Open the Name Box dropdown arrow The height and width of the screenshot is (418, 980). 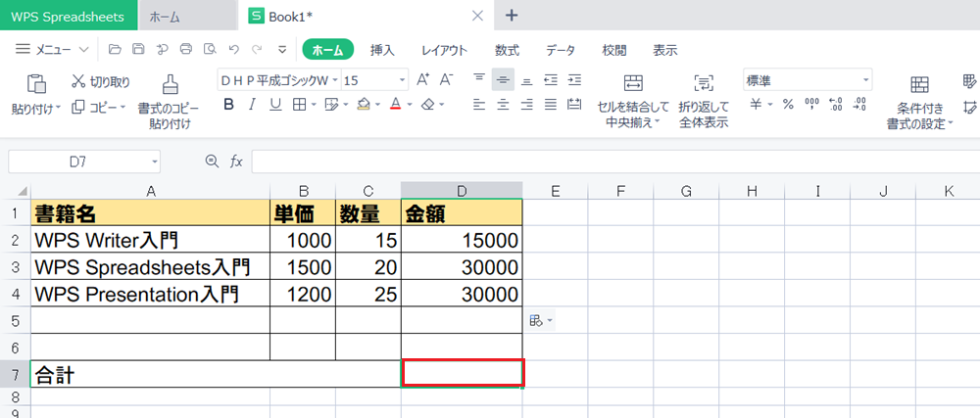[x=155, y=163]
